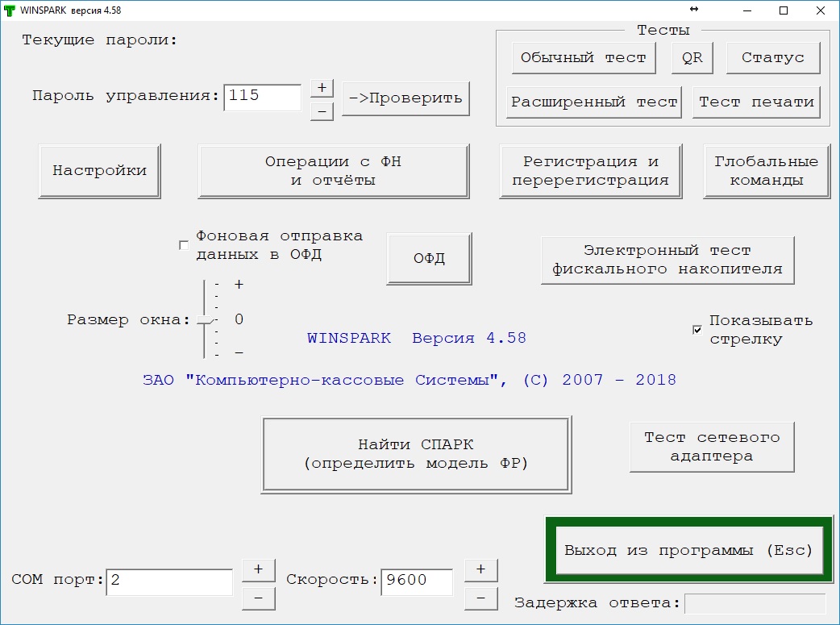Minimize the WINSPARK window
The width and height of the screenshot is (840, 625).
click(x=747, y=10)
